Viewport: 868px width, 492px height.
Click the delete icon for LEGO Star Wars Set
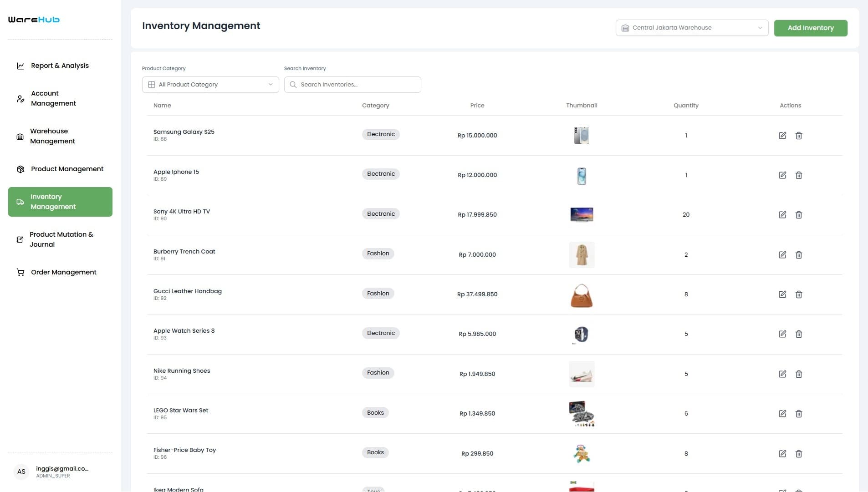click(x=799, y=413)
